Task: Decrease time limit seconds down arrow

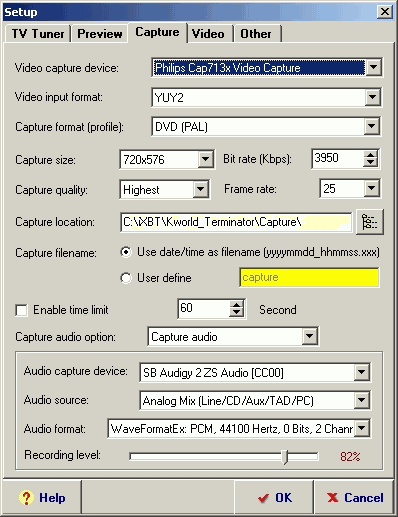Action: point(236,313)
